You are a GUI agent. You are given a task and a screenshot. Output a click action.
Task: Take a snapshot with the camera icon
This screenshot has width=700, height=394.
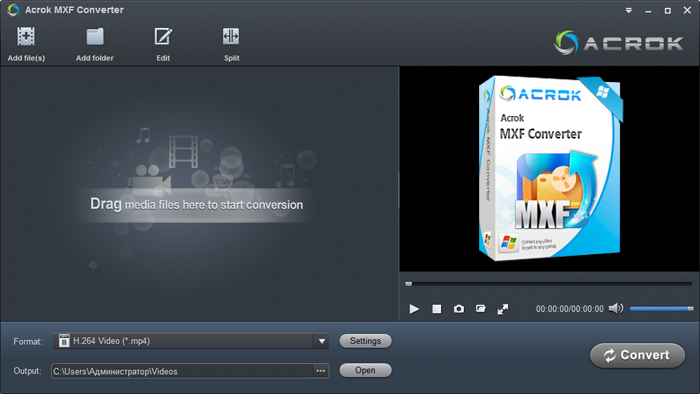[x=458, y=309]
